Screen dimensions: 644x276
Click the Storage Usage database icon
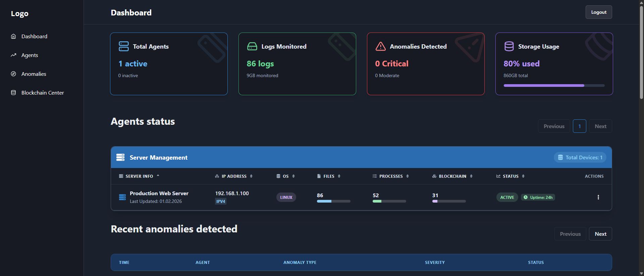(509, 46)
